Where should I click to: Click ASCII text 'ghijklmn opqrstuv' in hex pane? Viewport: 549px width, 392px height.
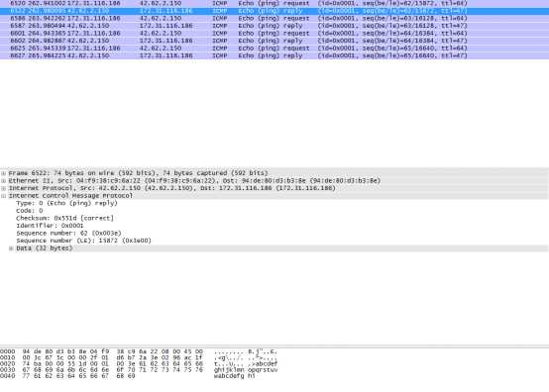(x=246, y=370)
